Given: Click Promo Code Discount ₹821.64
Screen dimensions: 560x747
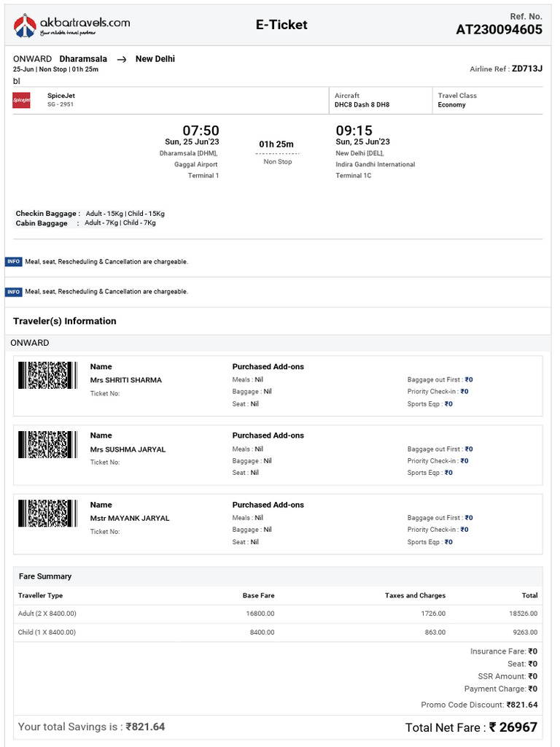Looking at the screenshot, I should click(x=479, y=705).
